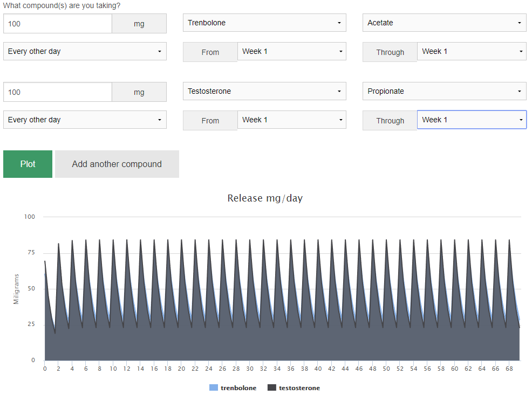The image size is (532, 395).
Task: Click the testosterone dosage input field
Action: 58,92
